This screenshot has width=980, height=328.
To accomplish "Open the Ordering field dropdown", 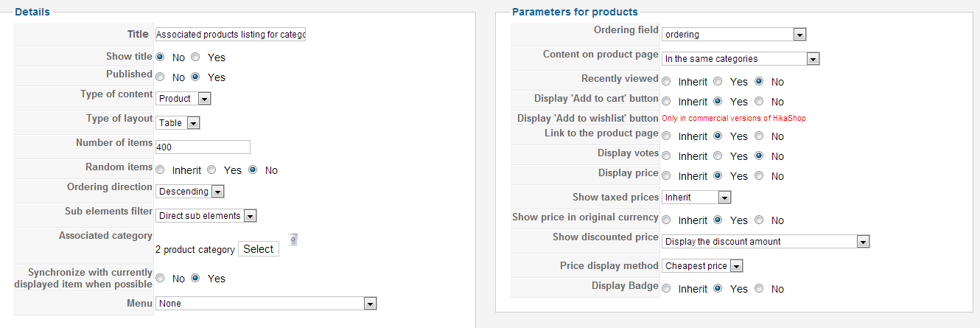I will [x=734, y=34].
